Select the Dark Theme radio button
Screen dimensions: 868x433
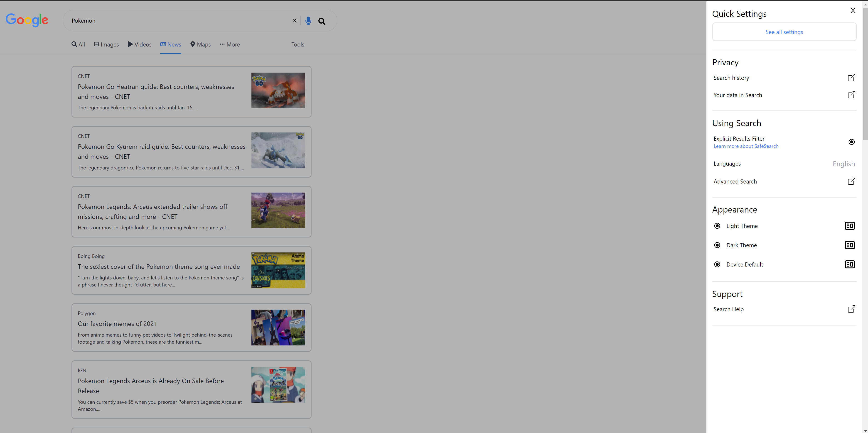(x=717, y=245)
